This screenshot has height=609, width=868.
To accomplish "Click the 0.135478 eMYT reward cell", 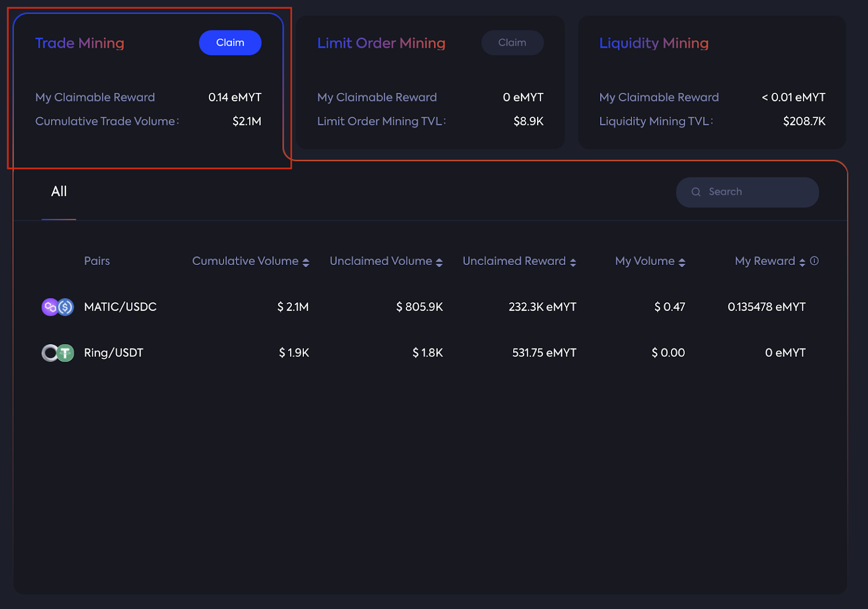I will click(767, 307).
